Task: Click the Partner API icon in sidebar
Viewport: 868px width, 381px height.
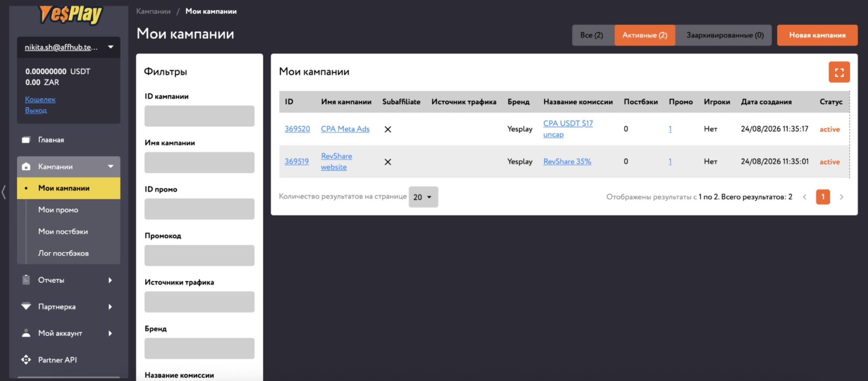Action: pos(26,360)
